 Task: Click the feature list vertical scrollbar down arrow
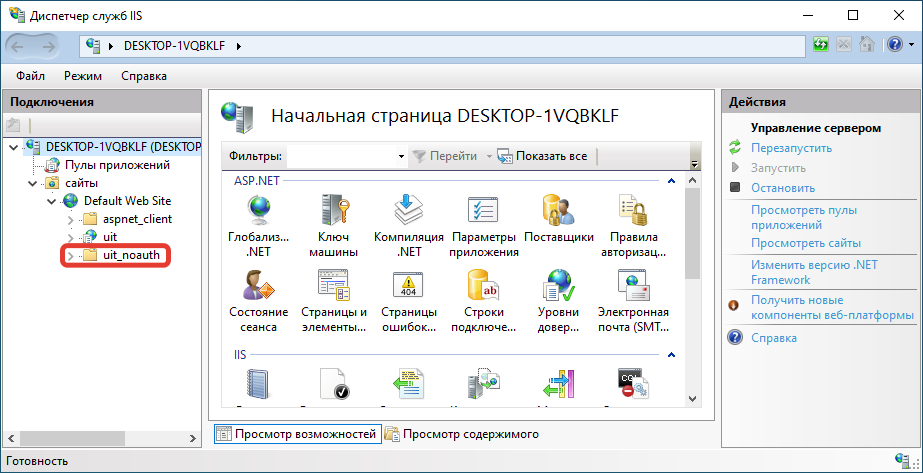[693, 398]
